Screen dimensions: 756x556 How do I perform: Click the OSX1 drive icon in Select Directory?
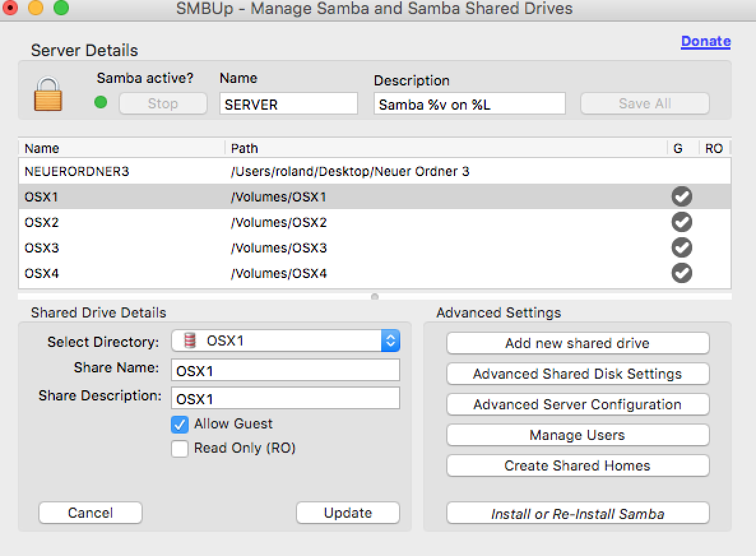coord(190,340)
